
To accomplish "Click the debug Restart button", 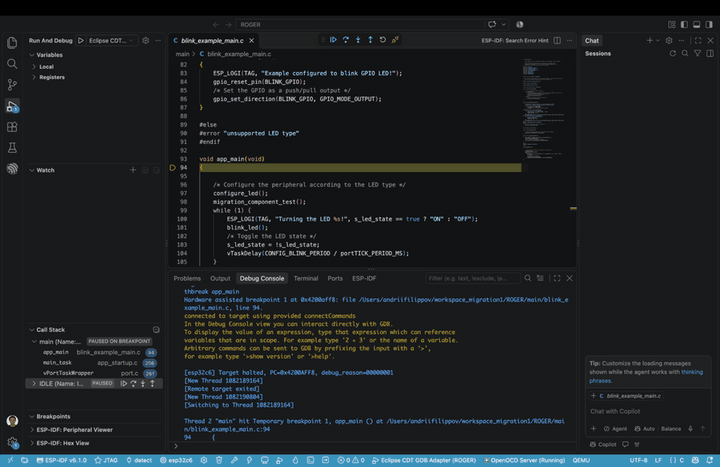I will [x=382, y=40].
